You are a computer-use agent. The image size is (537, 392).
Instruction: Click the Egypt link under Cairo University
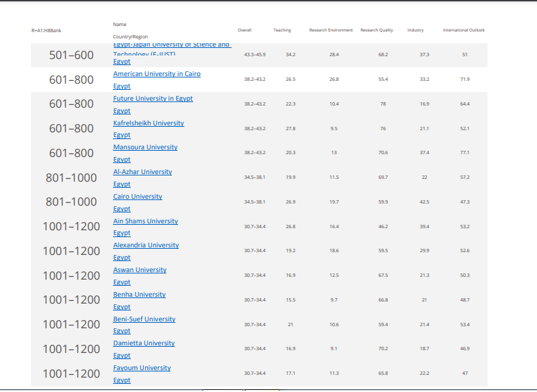tap(122, 209)
